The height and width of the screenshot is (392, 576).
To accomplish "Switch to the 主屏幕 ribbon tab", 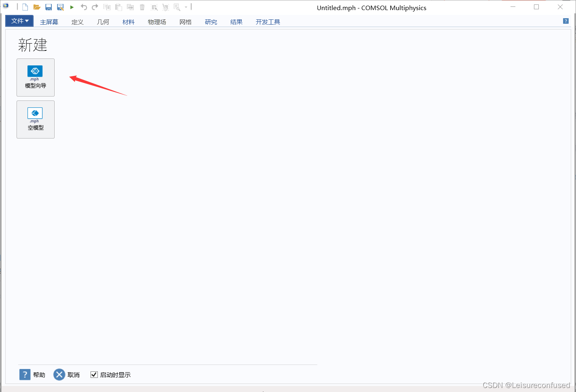I will [49, 22].
